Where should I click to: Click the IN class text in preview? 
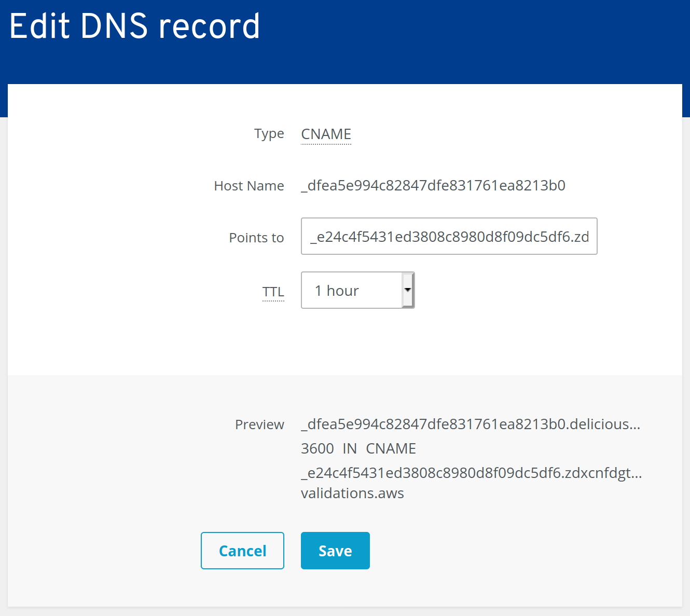click(350, 448)
